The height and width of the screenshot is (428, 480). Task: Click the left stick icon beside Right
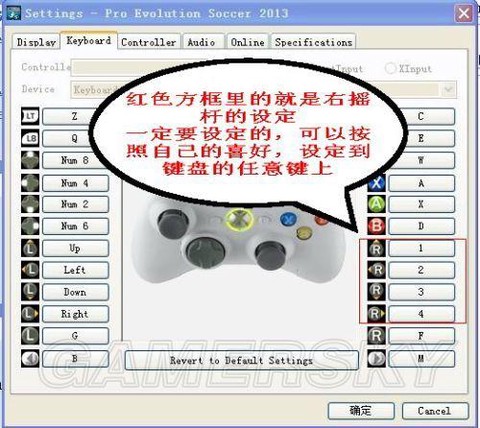click(30, 314)
